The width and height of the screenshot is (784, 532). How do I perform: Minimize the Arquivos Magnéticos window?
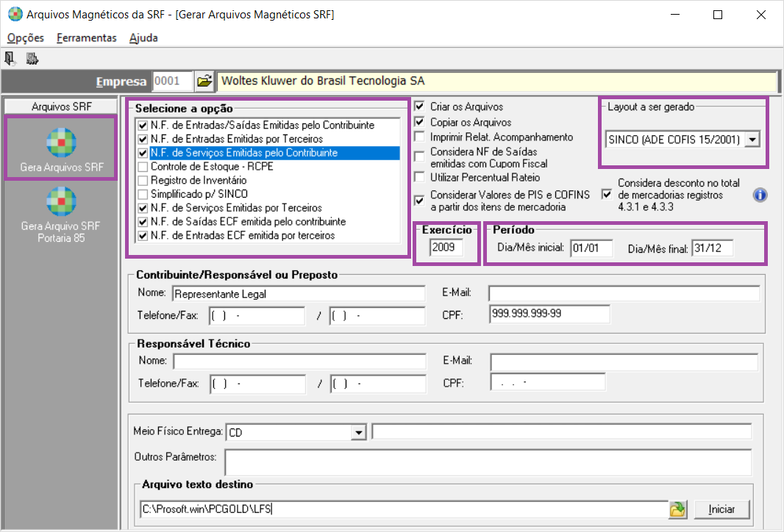pos(675,15)
